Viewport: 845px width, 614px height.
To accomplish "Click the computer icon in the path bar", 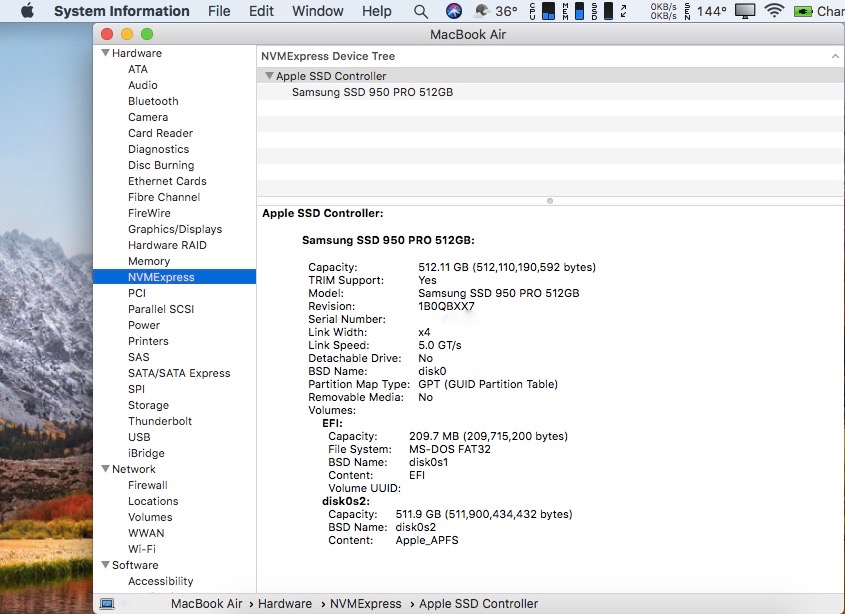I will point(107,604).
